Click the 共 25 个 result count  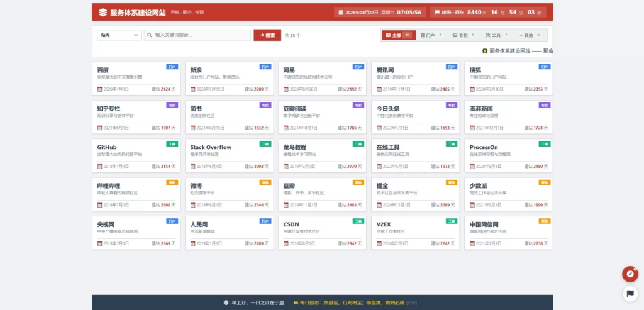click(293, 35)
